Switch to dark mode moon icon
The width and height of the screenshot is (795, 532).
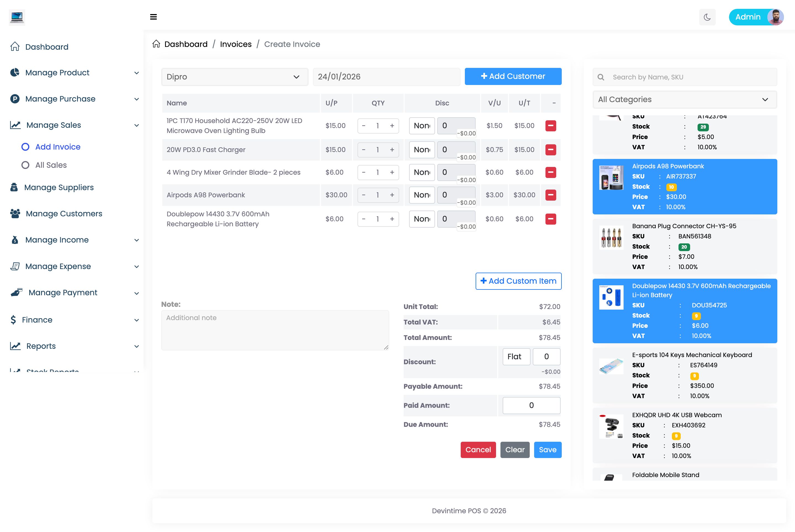point(707,17)
